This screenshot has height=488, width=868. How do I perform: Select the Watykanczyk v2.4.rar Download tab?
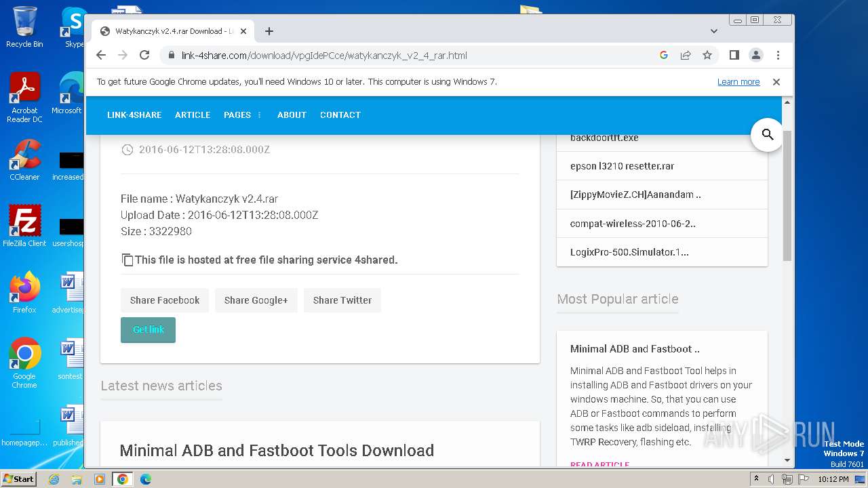(173, 31)
